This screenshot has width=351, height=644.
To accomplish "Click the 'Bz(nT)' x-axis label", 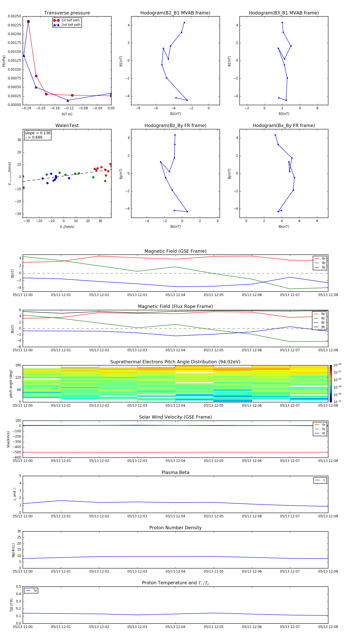I will point(175,227).
